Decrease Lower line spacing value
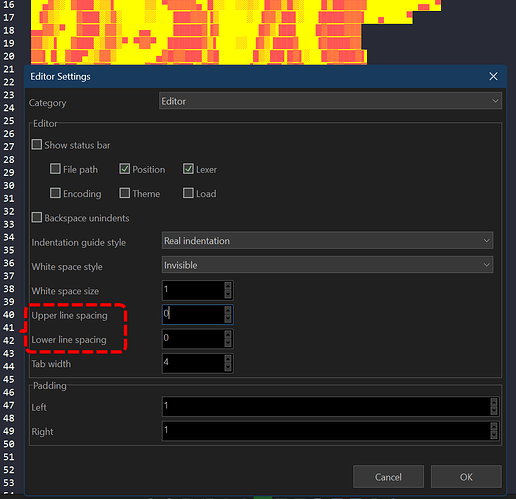516x499 pixels. (x=228, y=343)
